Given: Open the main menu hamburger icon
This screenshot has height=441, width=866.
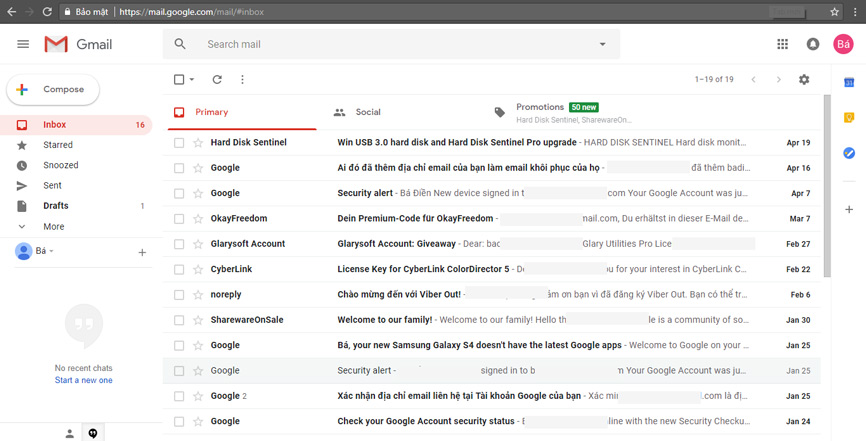Looking at the screenshot, I should (x=23, y=44).
